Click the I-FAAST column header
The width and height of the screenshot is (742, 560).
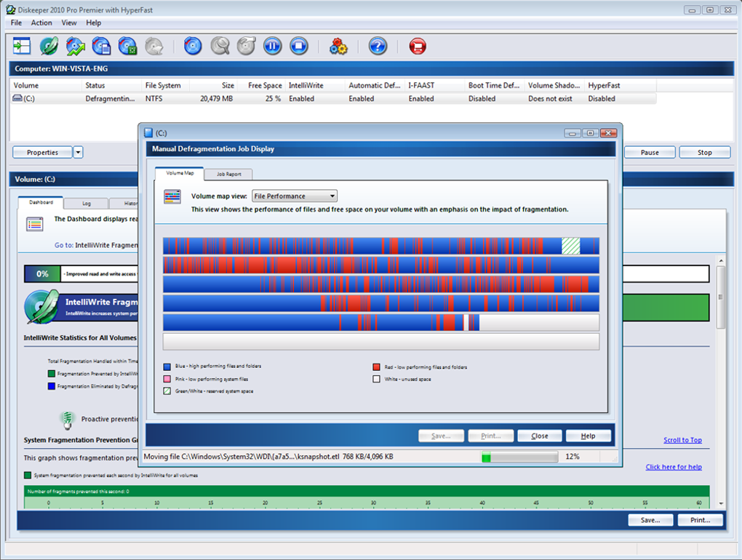(435, 85)
